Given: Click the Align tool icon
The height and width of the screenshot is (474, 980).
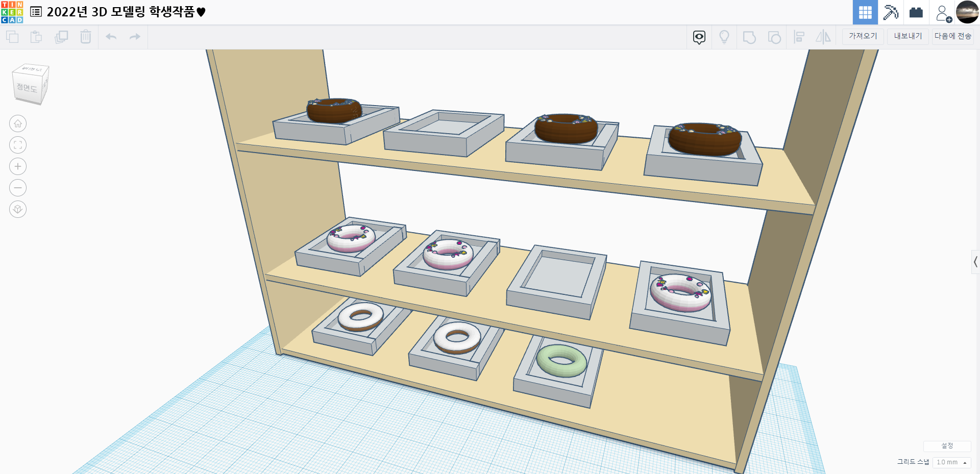Looking at the screenshot, I should coord(799,37).
